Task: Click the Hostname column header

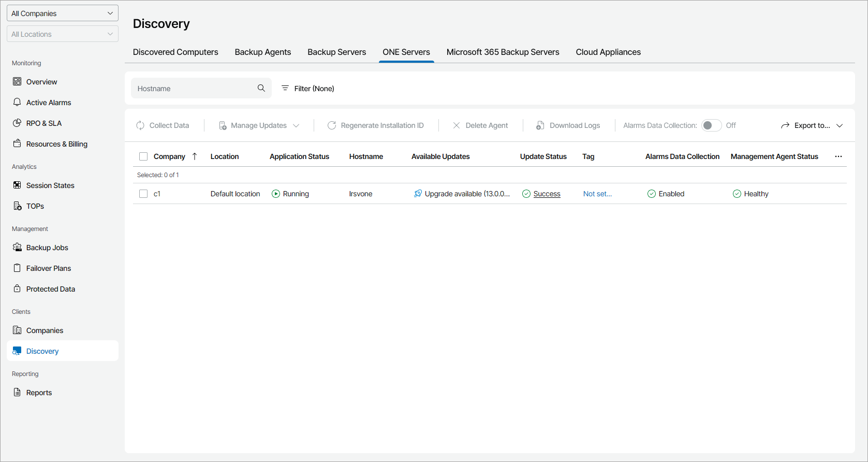Action: coord(366,156)
